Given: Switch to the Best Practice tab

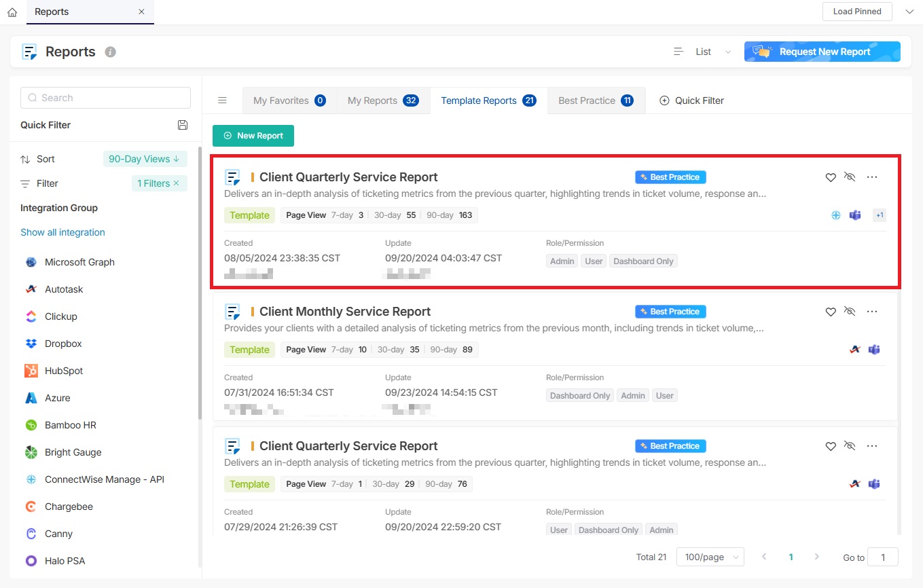Looking at the screenshot, I should [595, 100].
